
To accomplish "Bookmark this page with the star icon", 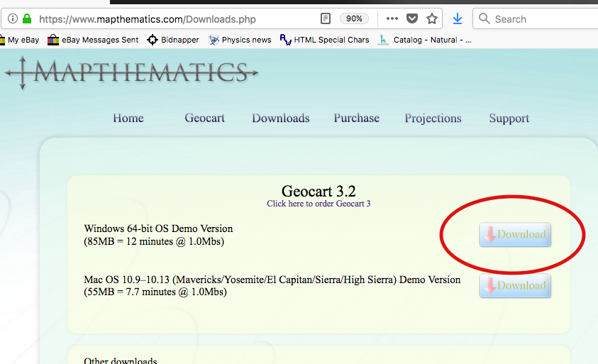I will [431, 18].
